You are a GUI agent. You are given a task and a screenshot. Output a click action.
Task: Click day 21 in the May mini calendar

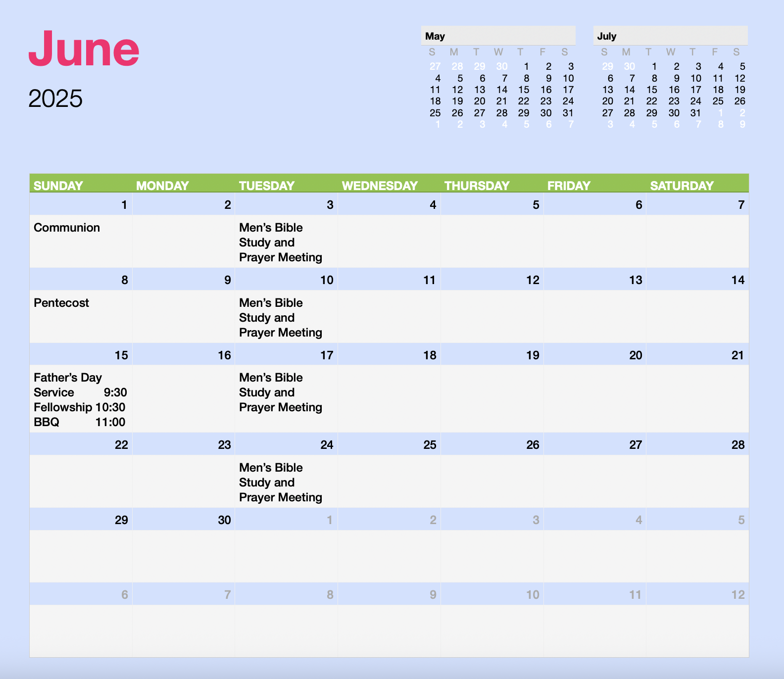[502, 101]
